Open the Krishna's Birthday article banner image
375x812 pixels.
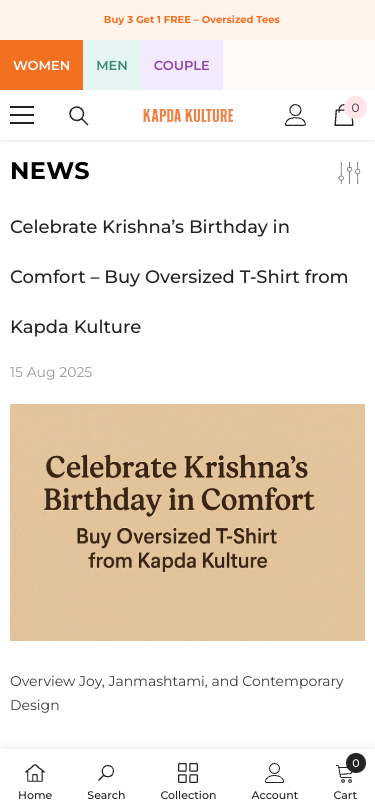(188, 523)
